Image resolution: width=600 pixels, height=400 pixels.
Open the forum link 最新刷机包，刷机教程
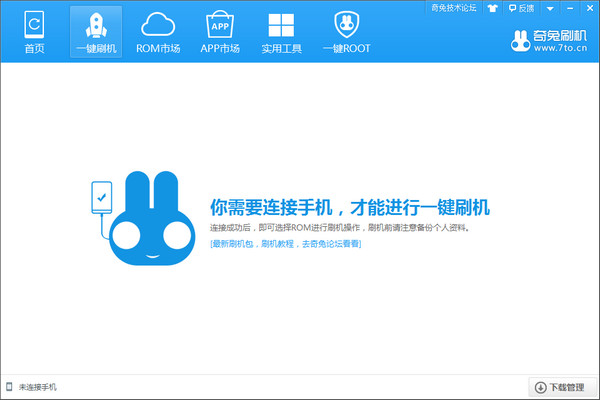[x=285, y=244]
